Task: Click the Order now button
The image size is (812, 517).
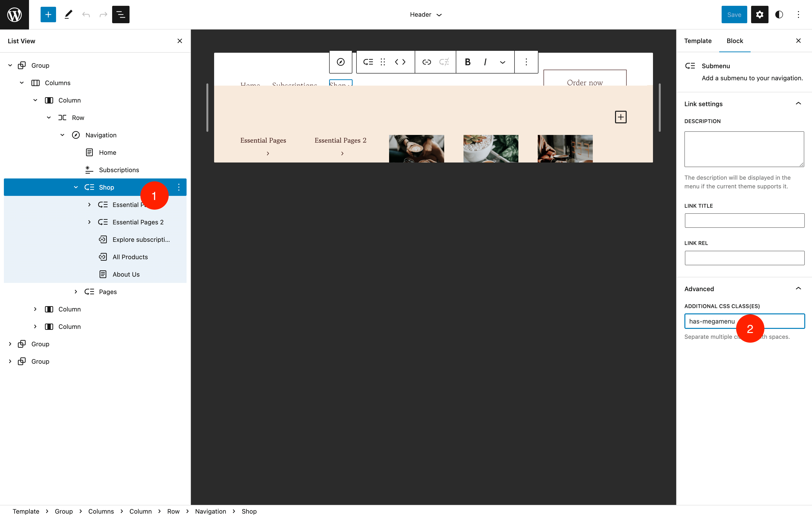Action: (x=585, y=82)
